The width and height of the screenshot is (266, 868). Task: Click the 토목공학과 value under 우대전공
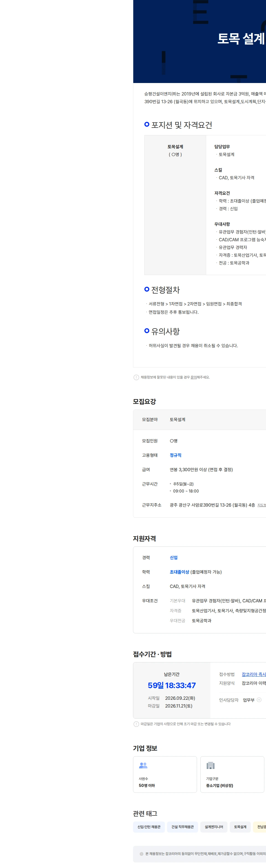coord(201,620)
